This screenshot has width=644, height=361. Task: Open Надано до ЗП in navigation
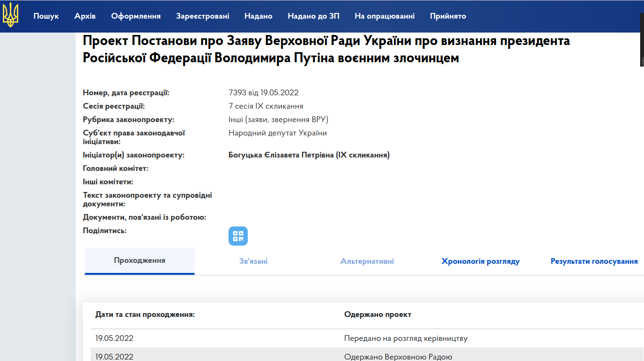click(x=313, y=16)
